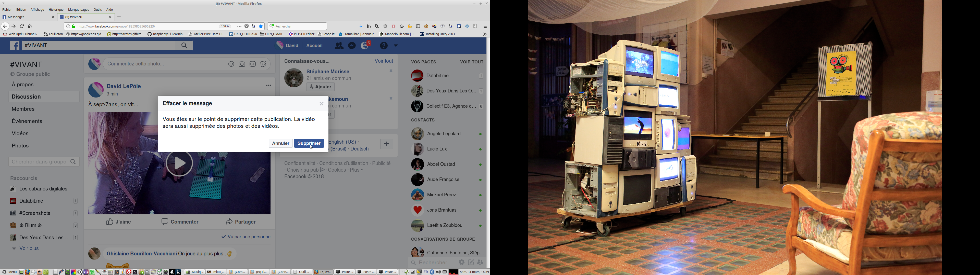The image size is (980, 275).
Task: Click the Annuler button
Action: (281, 143)
